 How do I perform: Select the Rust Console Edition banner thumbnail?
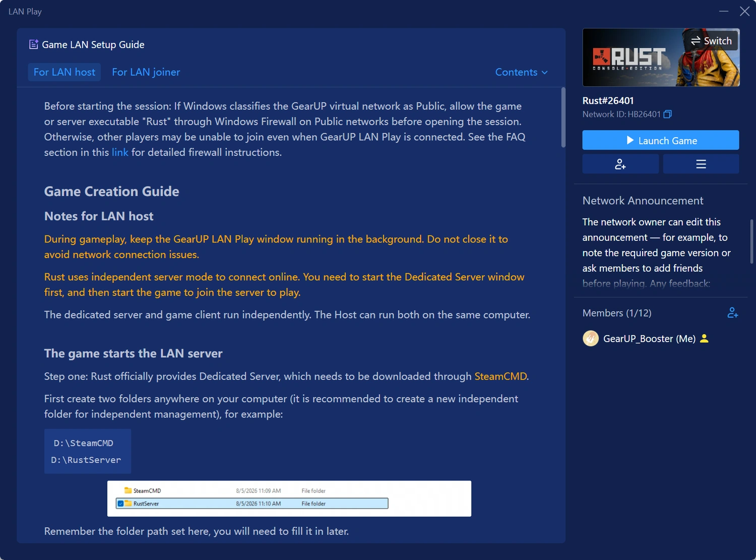point(661,57)
